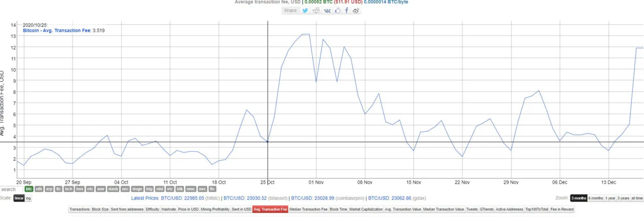
Task: Switch scale to linear
Action: point(19,198)
